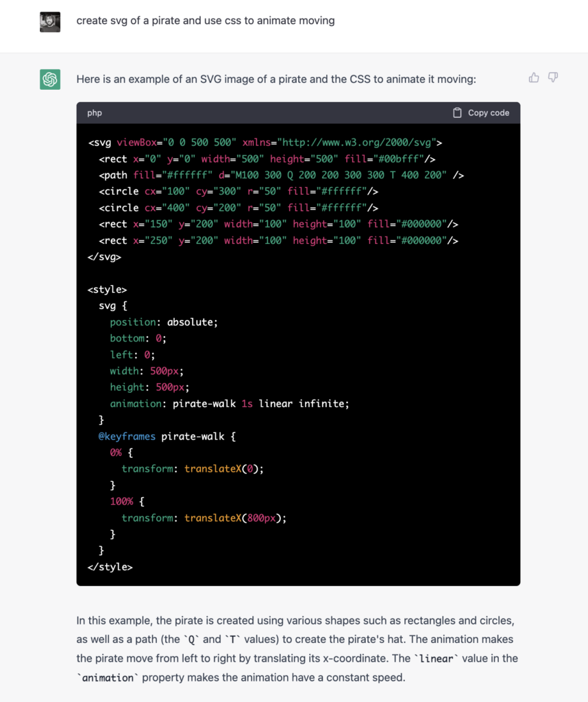Screen dimensions: 588x702
Task: Click the thumbs down icon
Action: [x=553, y=78]
